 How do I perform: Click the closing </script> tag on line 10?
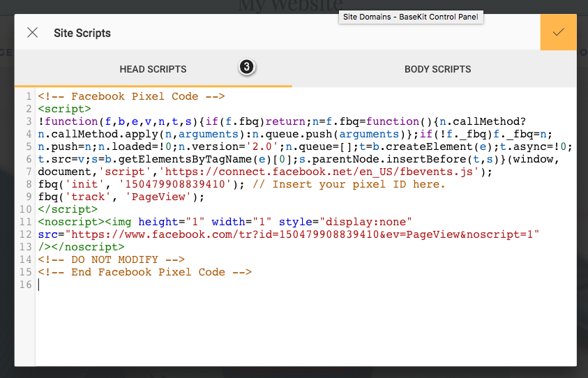point(68,209)
